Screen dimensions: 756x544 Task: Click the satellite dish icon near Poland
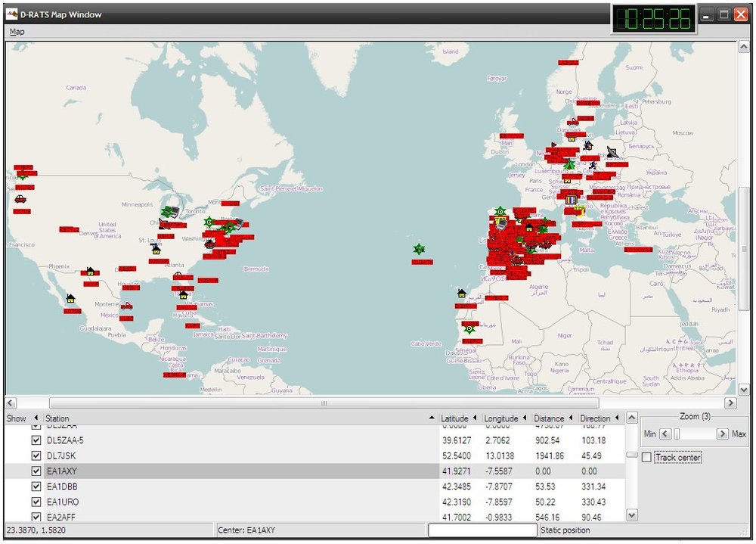tap(611, 152)
